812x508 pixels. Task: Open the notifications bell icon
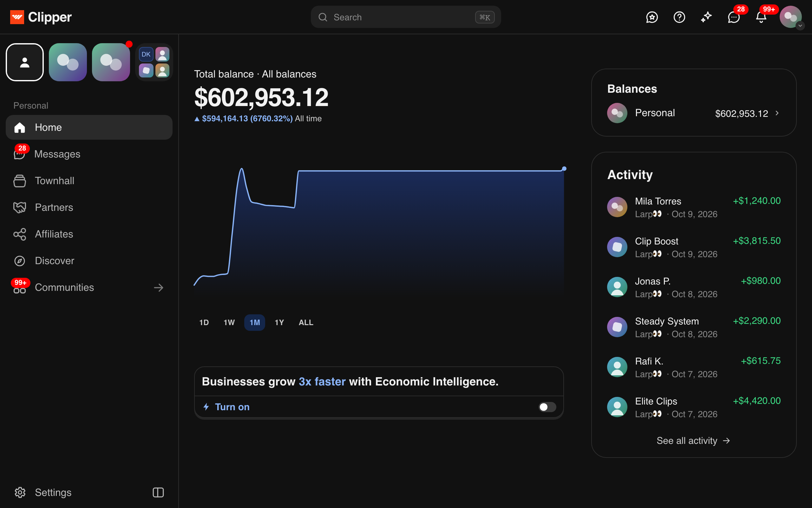click(761, 17)
